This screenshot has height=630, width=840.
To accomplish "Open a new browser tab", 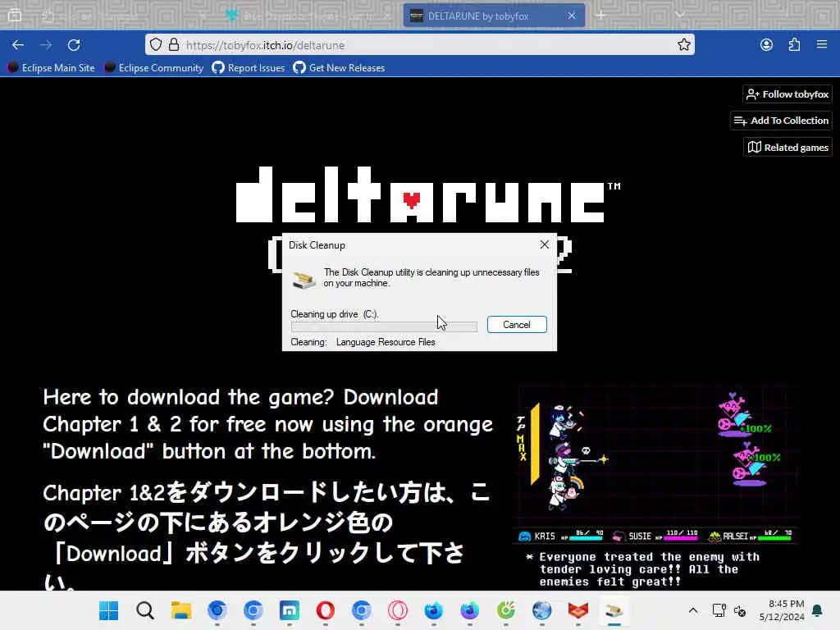I will 600,16.
